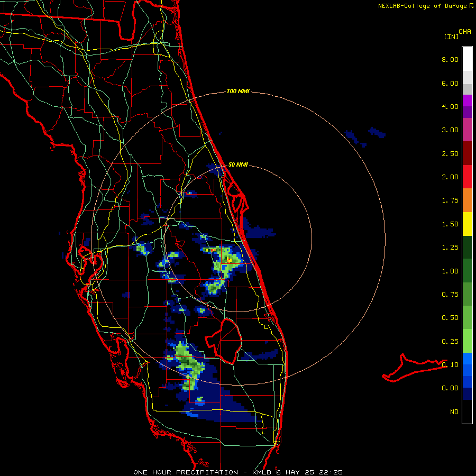The height and width of the screenshot is (476, 476).
Task: Click the 1.00 legend value
Action: pyautogui.click(x=450, y=271)
